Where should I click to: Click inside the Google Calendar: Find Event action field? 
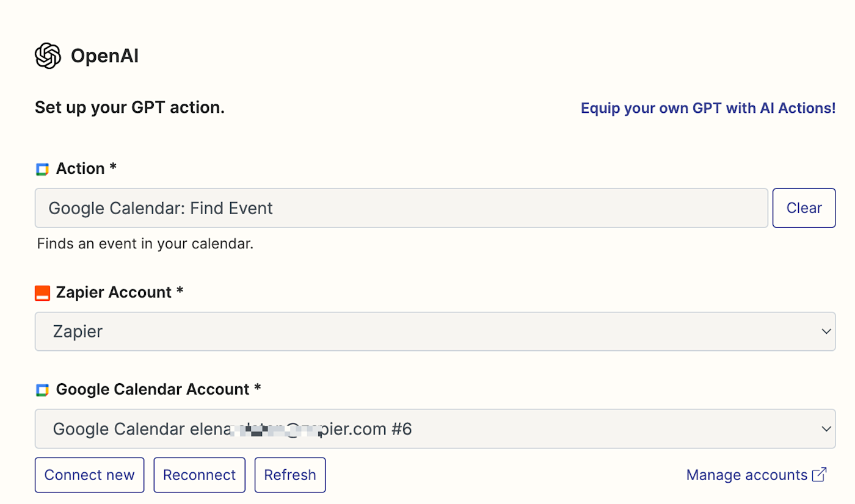pyautogui.click(x=401, y=208)
